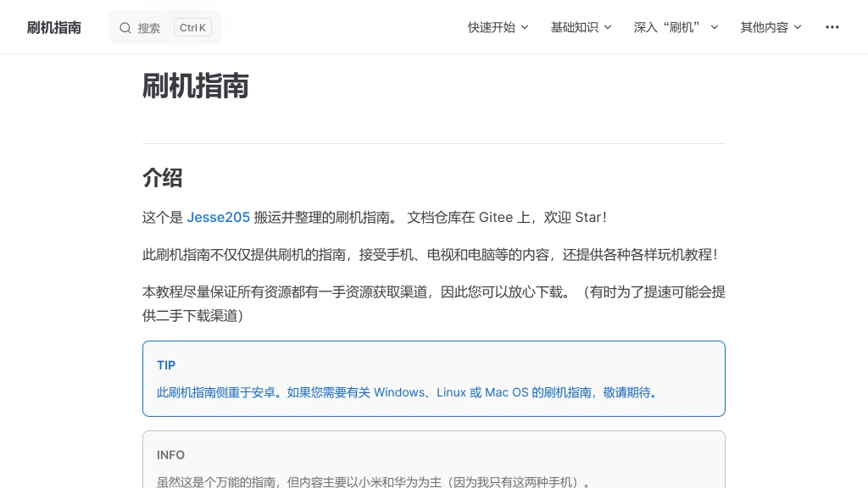Expand the chevron beside 快速开始

pyautogui.click(x=525, y=27)
